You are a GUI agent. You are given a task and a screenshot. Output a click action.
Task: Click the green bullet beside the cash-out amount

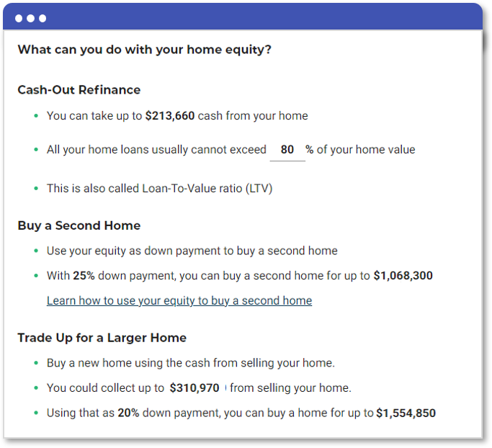[36, 116]
